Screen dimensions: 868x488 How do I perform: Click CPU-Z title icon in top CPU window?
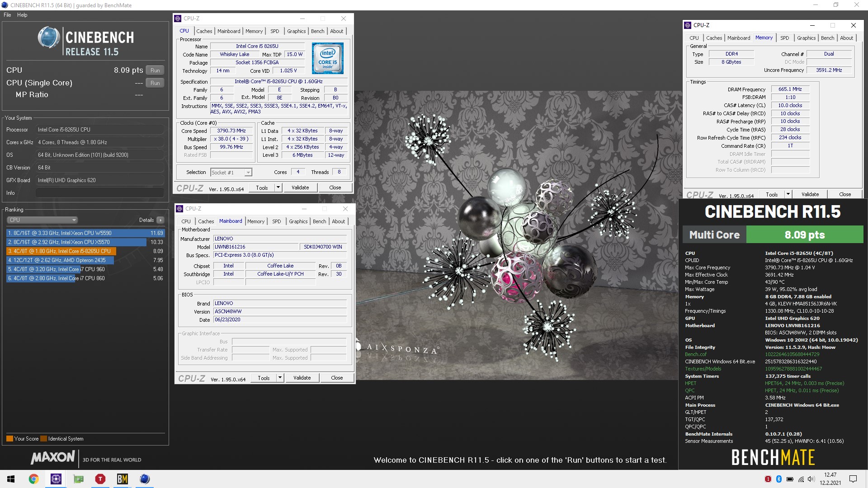pos(178,19)
